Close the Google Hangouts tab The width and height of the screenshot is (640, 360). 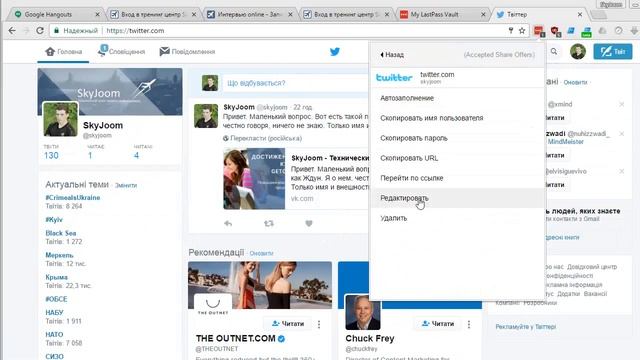[97, 14]
